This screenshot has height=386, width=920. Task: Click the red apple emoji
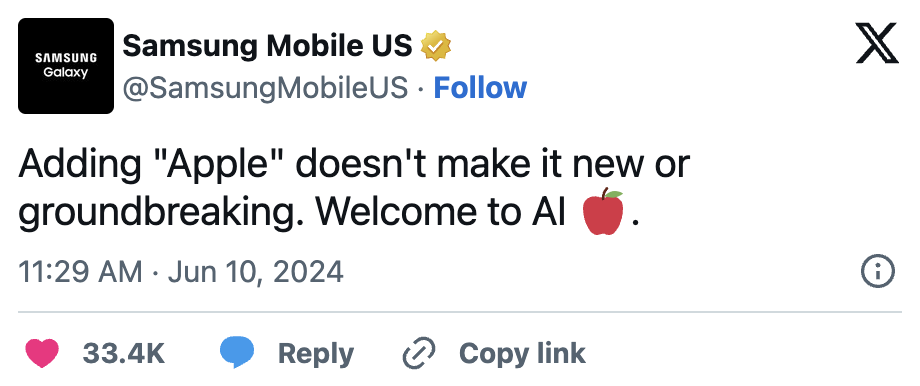(602, 212)
